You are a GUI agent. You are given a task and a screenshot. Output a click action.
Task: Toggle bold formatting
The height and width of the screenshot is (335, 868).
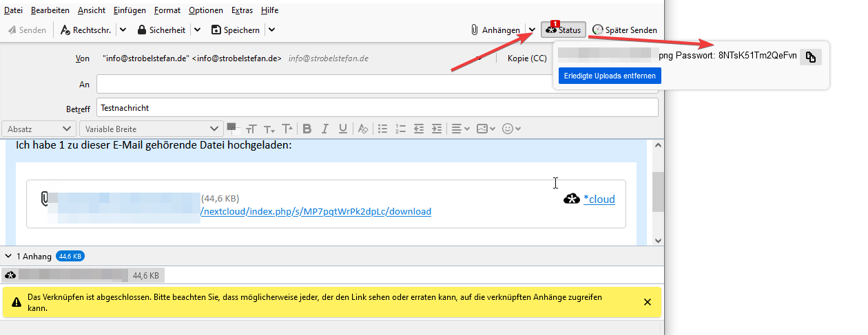click(307, 129)
